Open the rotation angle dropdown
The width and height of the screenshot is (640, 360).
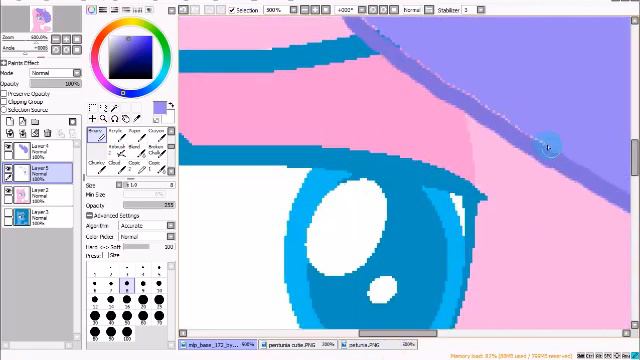pyautogui.click(x=362, y=9)
